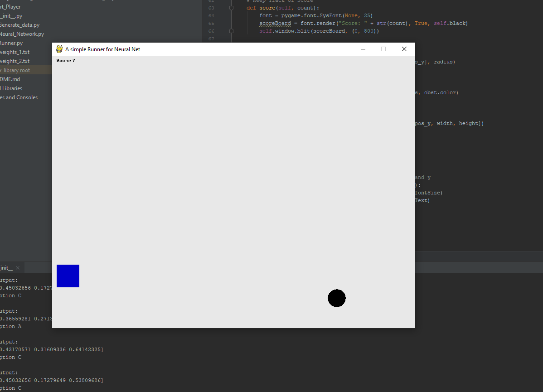Click the 'pos_y, width, height])' code text
The height and width of the screenshot is (392, 543).
click(x=449, y=123)
